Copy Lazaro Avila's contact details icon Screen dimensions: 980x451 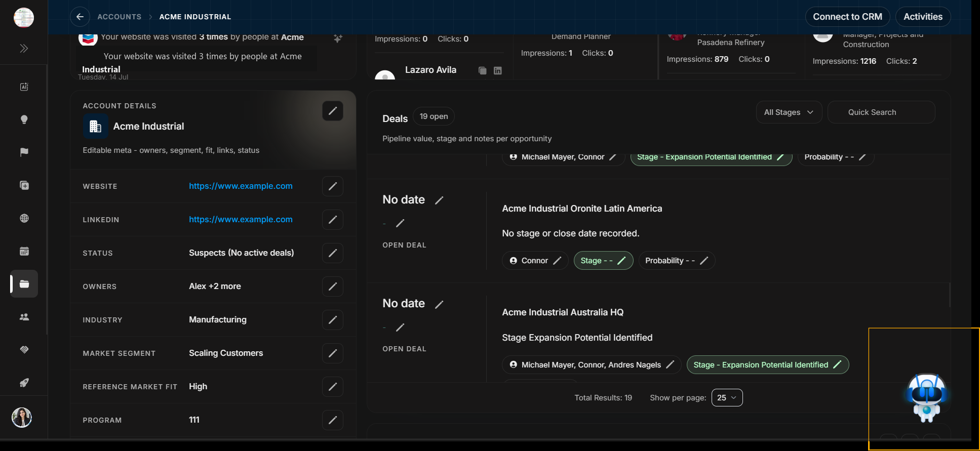483,70
